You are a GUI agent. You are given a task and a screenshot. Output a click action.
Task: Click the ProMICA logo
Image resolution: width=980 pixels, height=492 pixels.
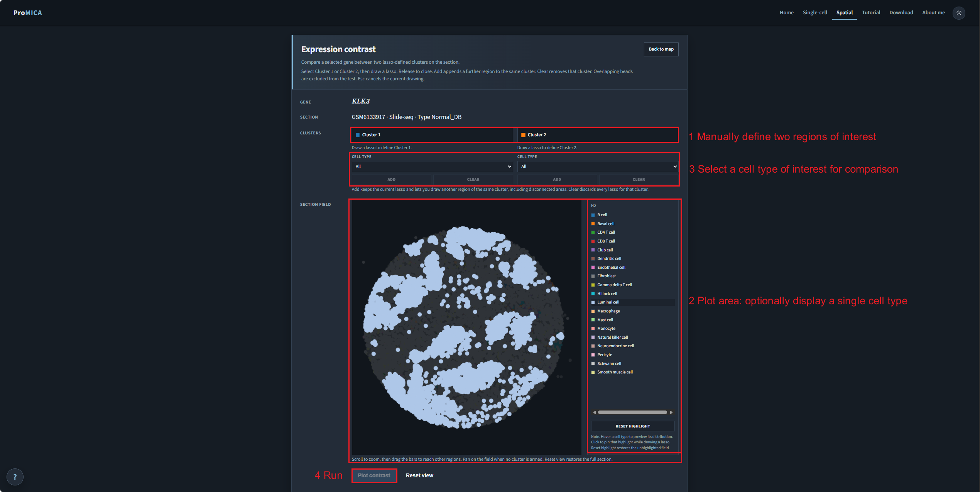(x=28, y=13)
